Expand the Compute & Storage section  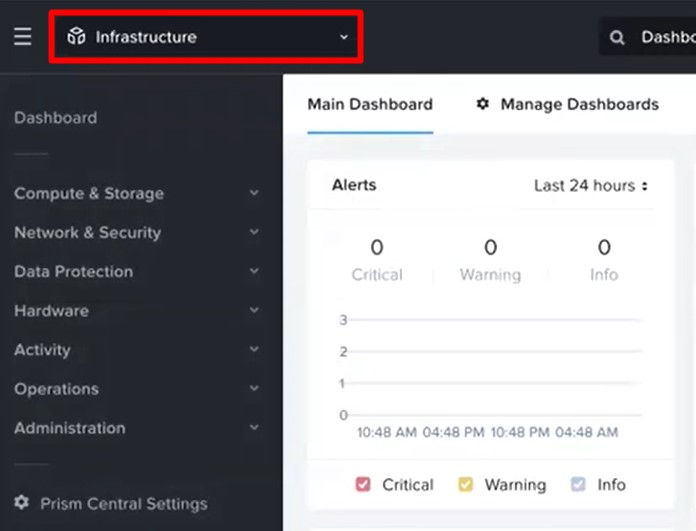point(254,193)
